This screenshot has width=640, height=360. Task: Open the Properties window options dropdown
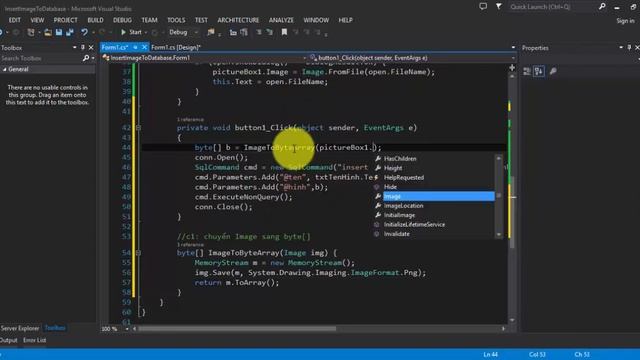(x=621, y=47)
